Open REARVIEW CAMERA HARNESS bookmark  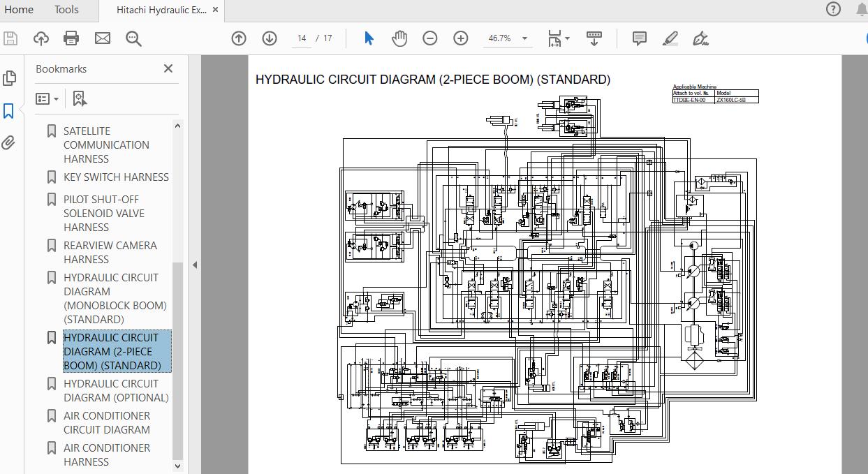pyautogui.click(x=110, y=252)
